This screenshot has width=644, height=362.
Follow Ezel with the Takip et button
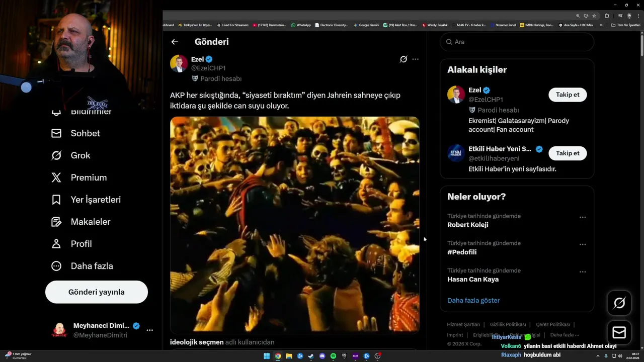[568, 95]
